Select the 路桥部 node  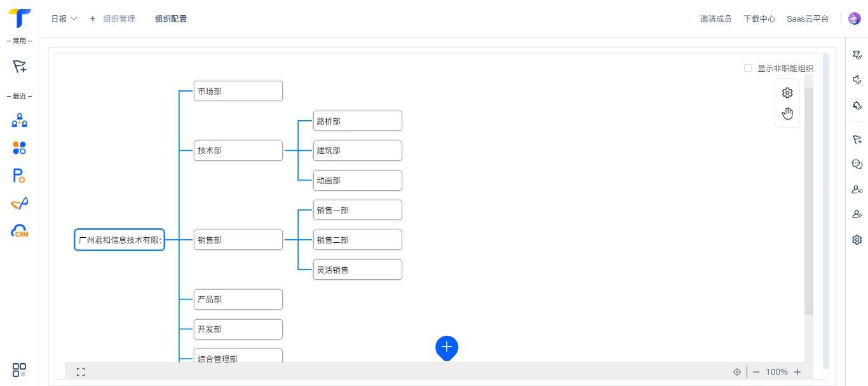[358, 121]
